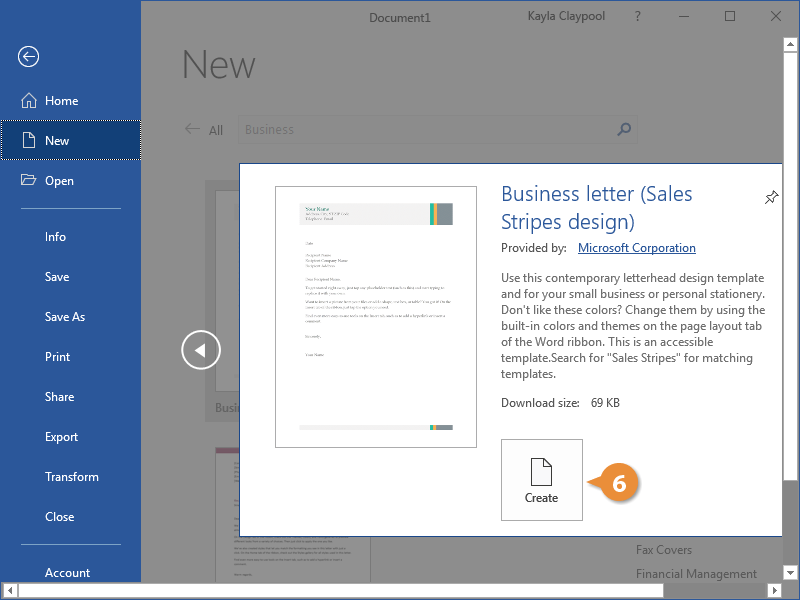Click the search magnifier icon

(x=624, y=129)
